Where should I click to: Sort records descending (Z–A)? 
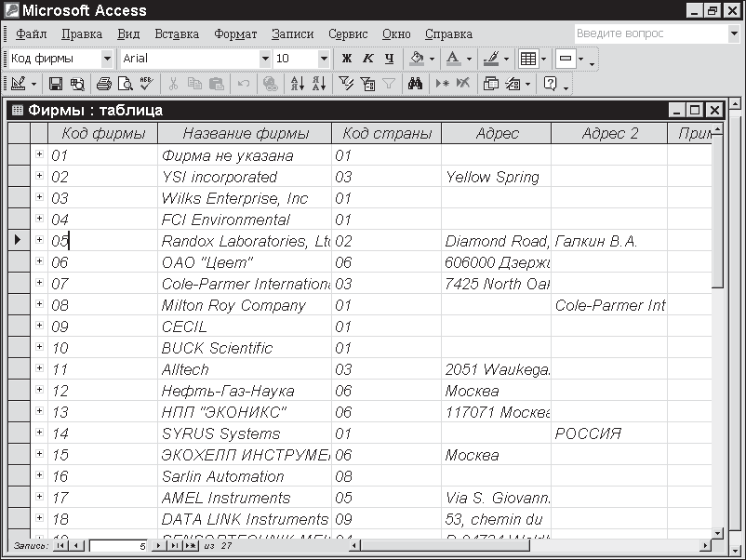[319, 84]
